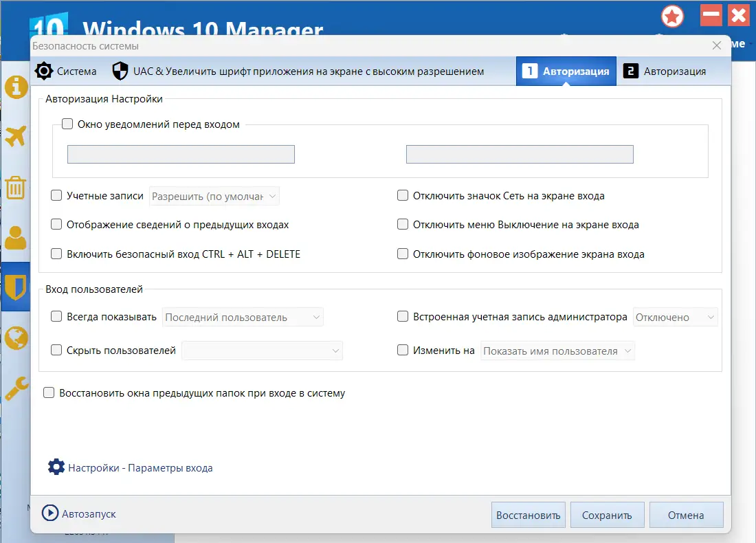Tick the Скрыть пользователей checkbox
Viewport: 756px width, 543px height.
pos(56,350)
